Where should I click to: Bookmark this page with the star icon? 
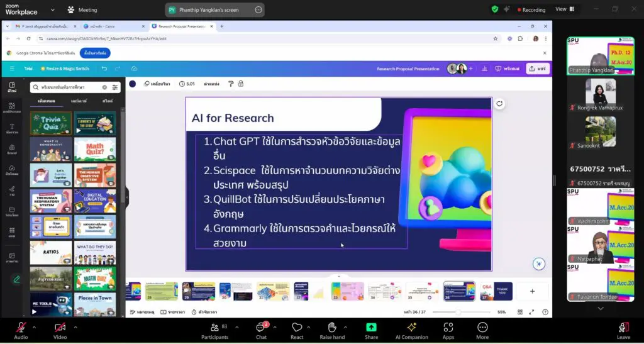[x=496, y=38]
